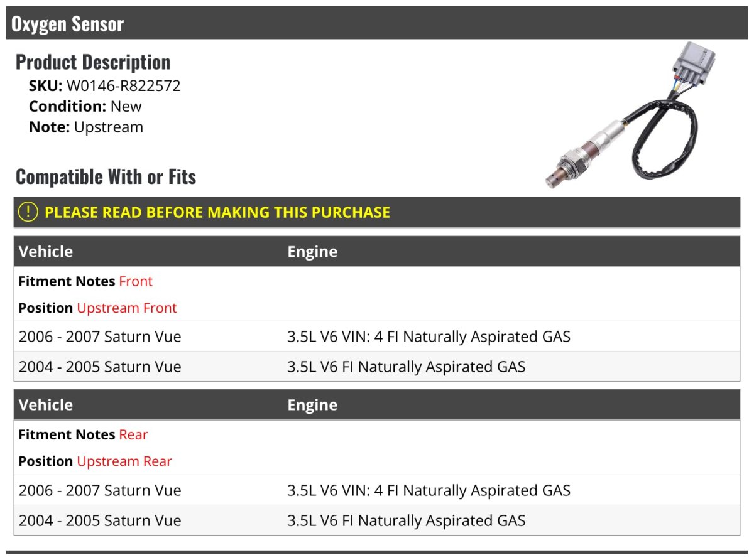Viewport: 754px width, 560px height.
Task: Click the red "Upstream Front" position text
Action: [127, 308]
